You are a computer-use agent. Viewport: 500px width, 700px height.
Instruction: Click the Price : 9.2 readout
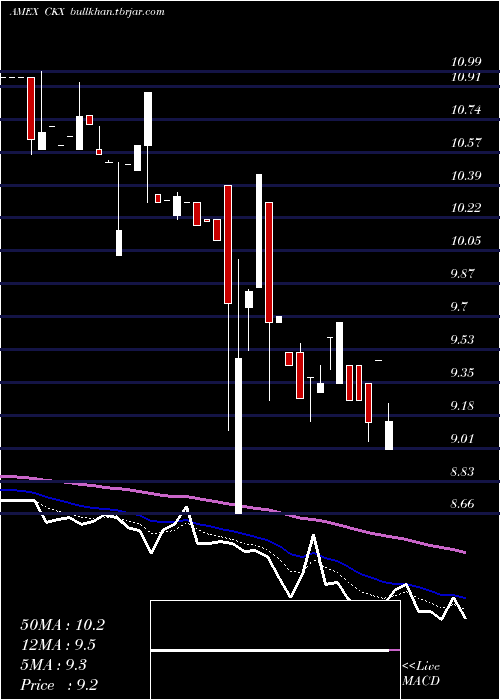tap(59, 685)
